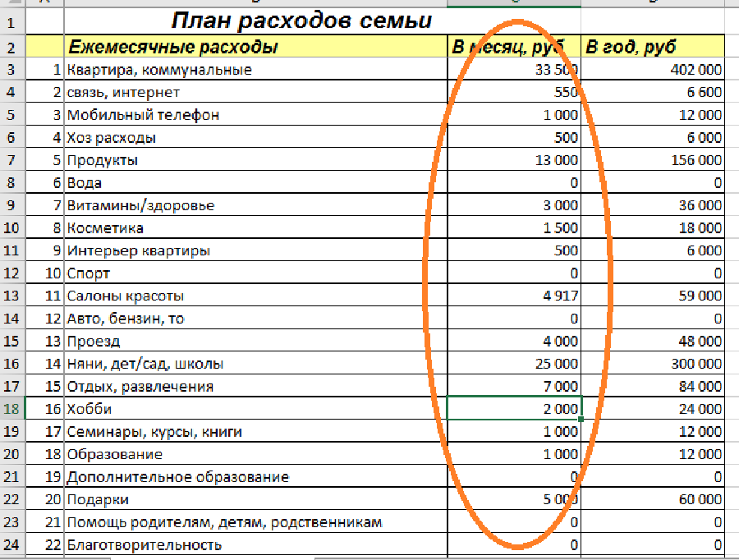Screen dimensions: 739x560
Task: Click row header 24 on the left edge
Action: pos(12,544)
